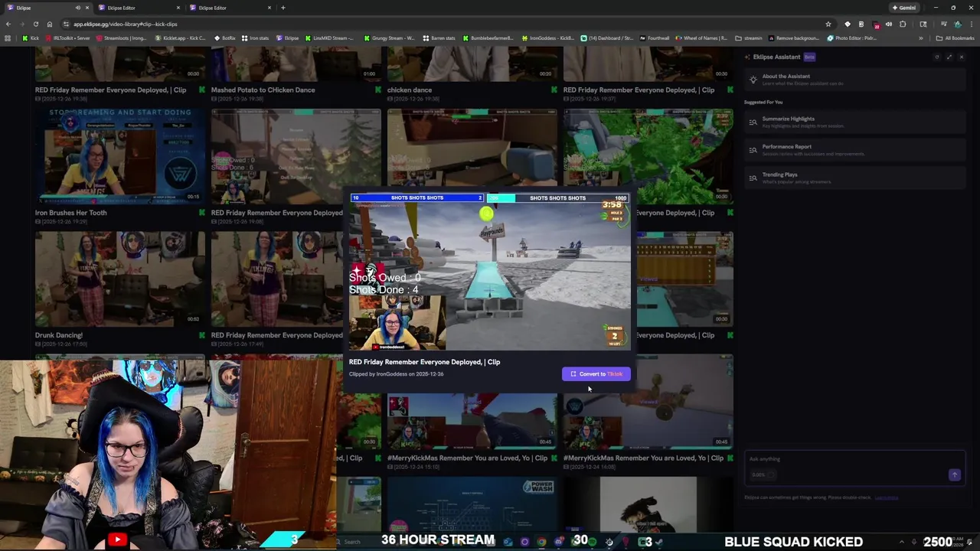Open the BotRix bookmark
Screen dimensions: 980x551
tap(224, 38)
